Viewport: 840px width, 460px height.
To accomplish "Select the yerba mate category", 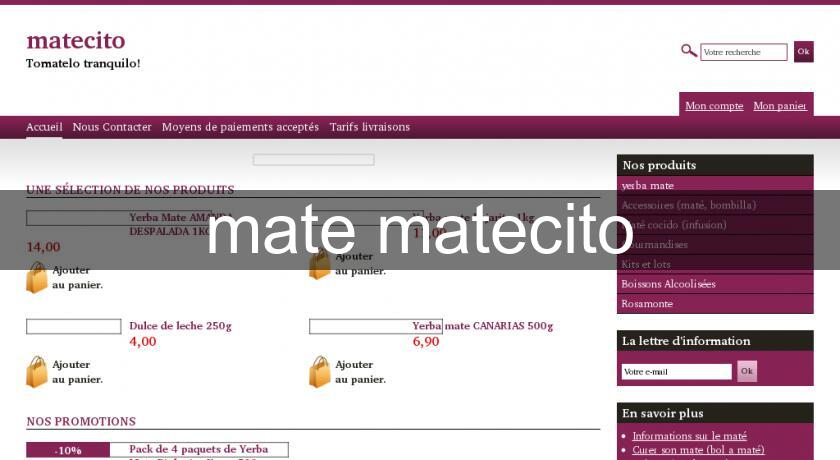I will (x=648, y=186).
